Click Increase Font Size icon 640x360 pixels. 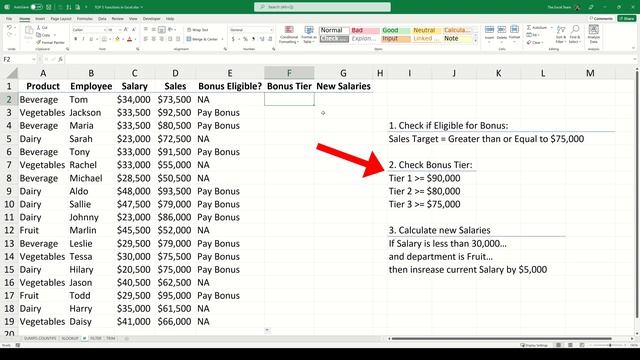[x=126, y=29]
